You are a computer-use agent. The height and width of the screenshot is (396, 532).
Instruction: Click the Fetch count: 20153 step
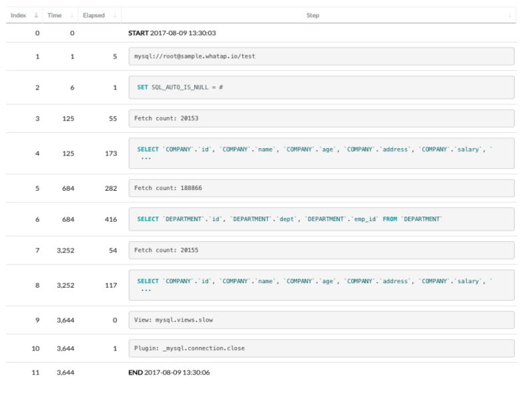(x=321, y=118)
